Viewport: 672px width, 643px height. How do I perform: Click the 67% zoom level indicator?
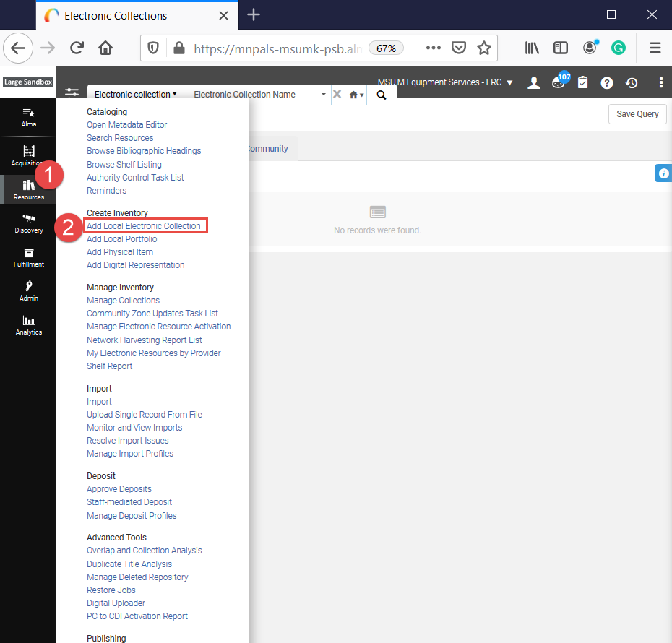[386, 48]
